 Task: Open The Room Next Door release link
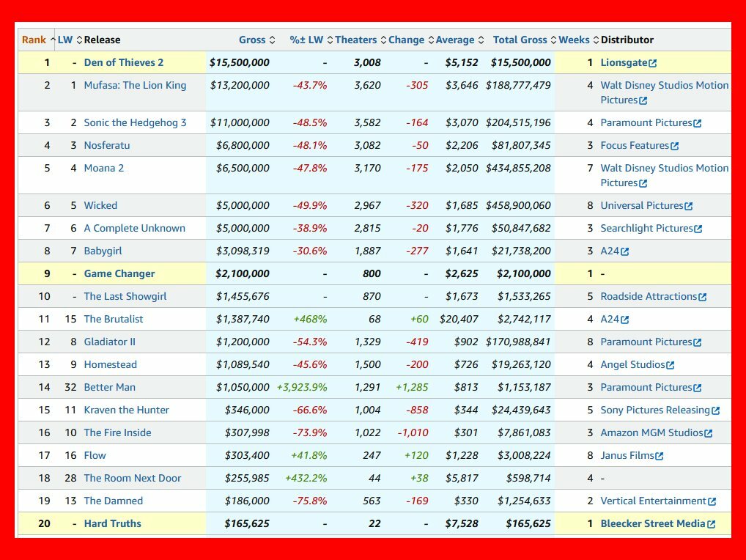coord(133,479)
